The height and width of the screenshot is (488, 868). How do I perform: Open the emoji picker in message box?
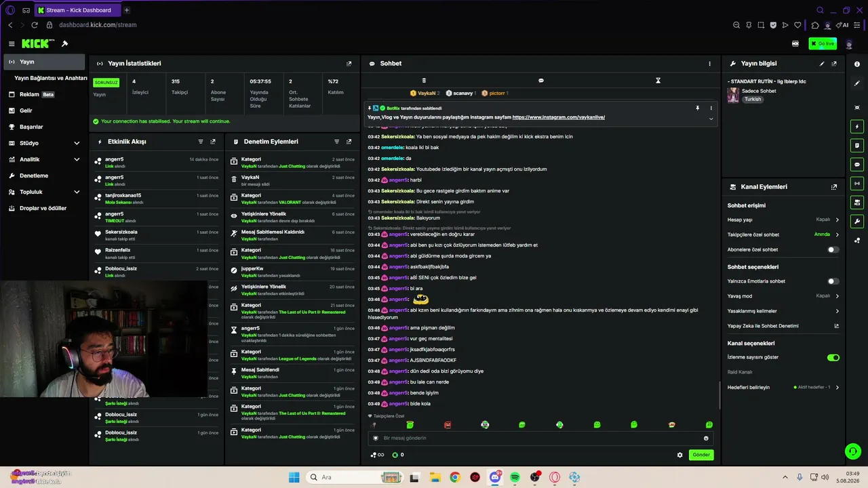pyautogui.click(x=706, y=438)
